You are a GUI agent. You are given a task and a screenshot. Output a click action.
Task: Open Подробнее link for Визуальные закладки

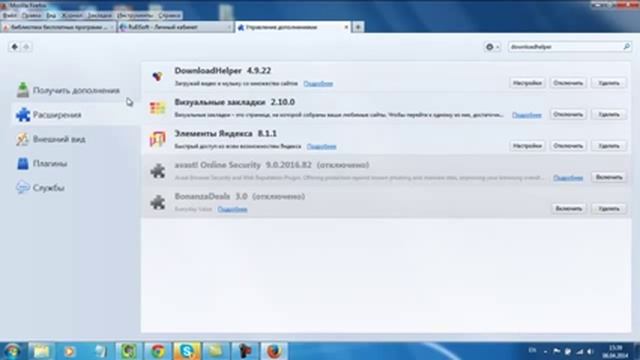(527, 115)
